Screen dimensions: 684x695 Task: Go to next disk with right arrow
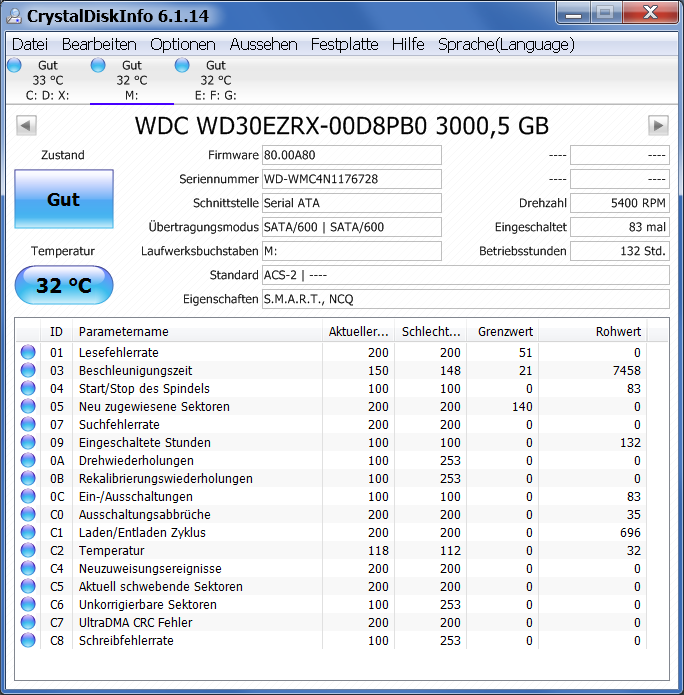pos(658,125)
